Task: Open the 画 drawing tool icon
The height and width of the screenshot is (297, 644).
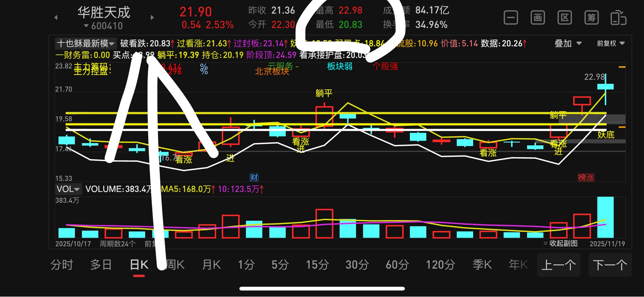Action: [538, 18]
